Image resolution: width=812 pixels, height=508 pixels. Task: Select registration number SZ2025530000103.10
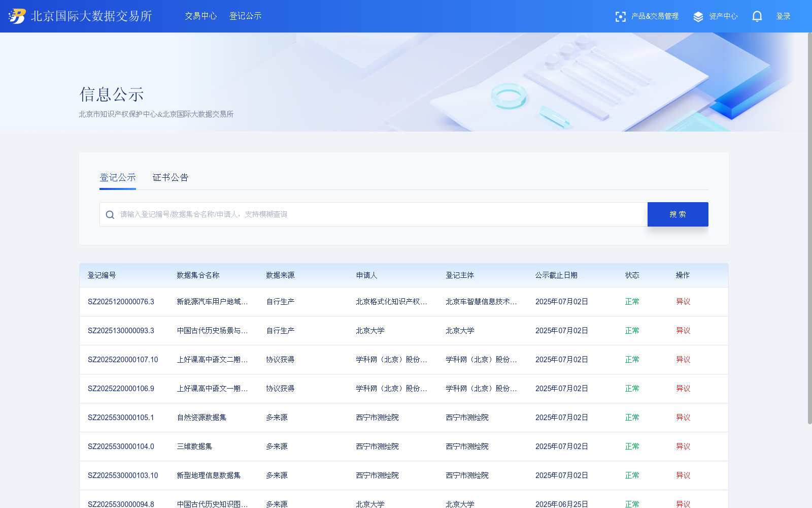coord(123,475)
